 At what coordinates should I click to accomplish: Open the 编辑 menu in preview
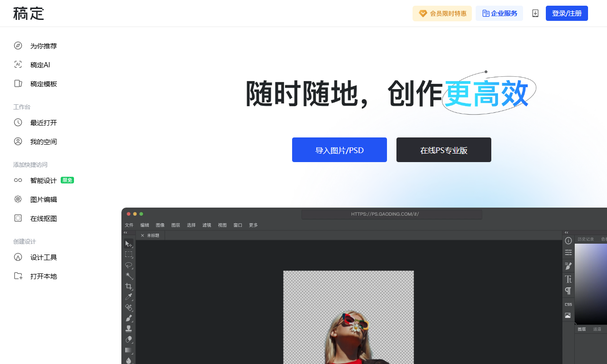click(x=145, y=225)
